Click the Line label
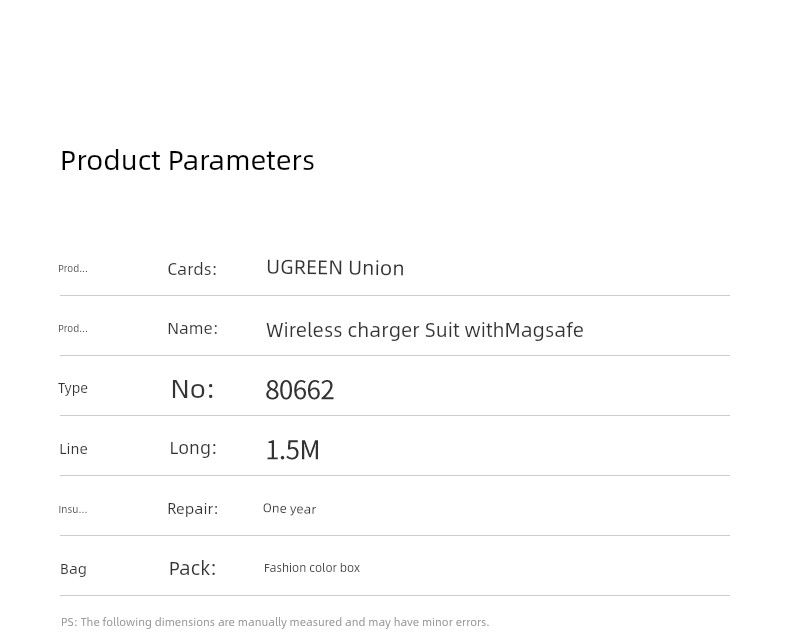The height and width of the screenshot is (644, 790). tap(74, 449)
